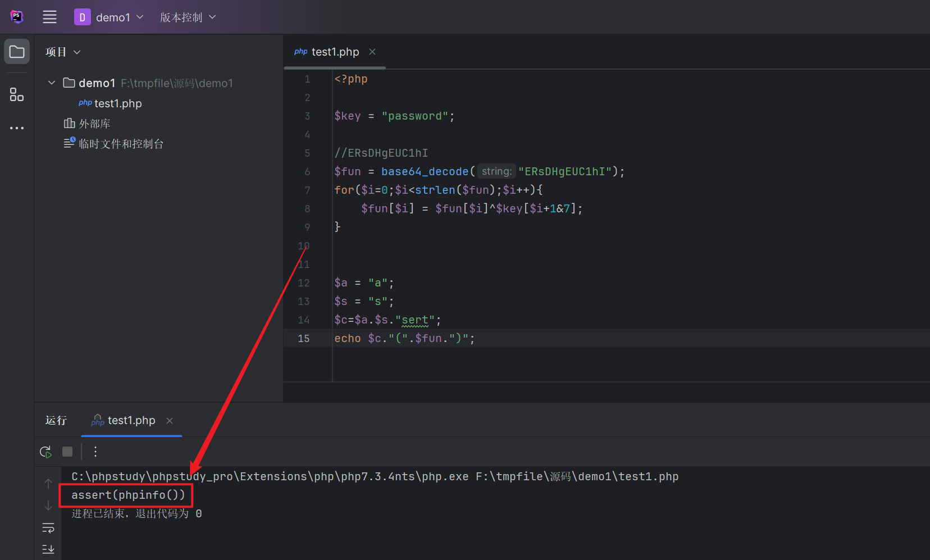Click line number 15 in the gutter
This screenshot has height=560, width=930.
(x=304, y=338)
